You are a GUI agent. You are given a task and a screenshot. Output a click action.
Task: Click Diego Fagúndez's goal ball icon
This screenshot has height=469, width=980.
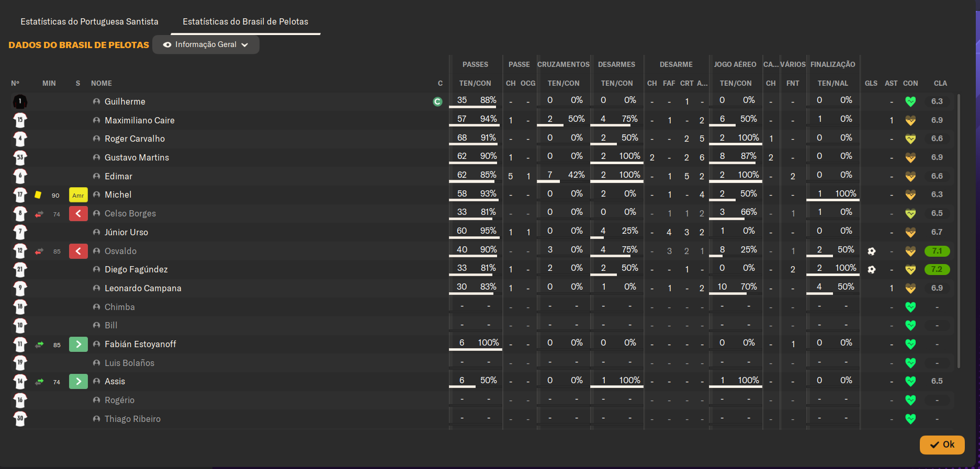point(871,270)
